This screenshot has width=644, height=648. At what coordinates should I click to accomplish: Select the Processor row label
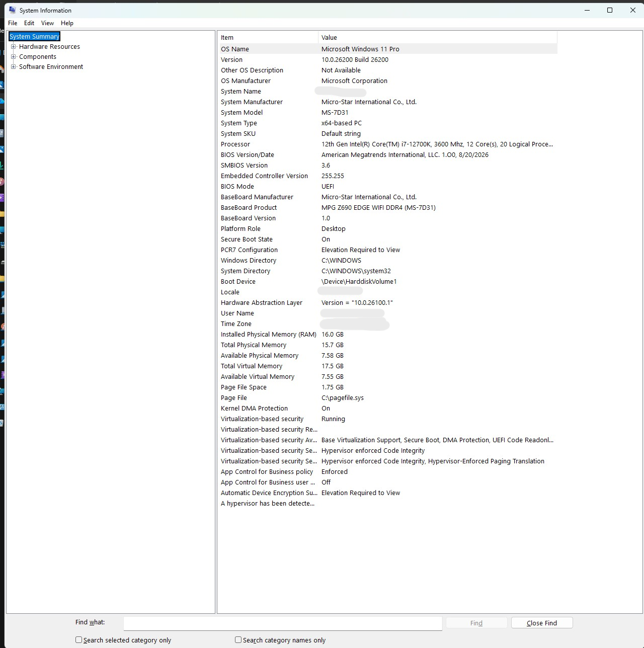click(x=235, y=144)
